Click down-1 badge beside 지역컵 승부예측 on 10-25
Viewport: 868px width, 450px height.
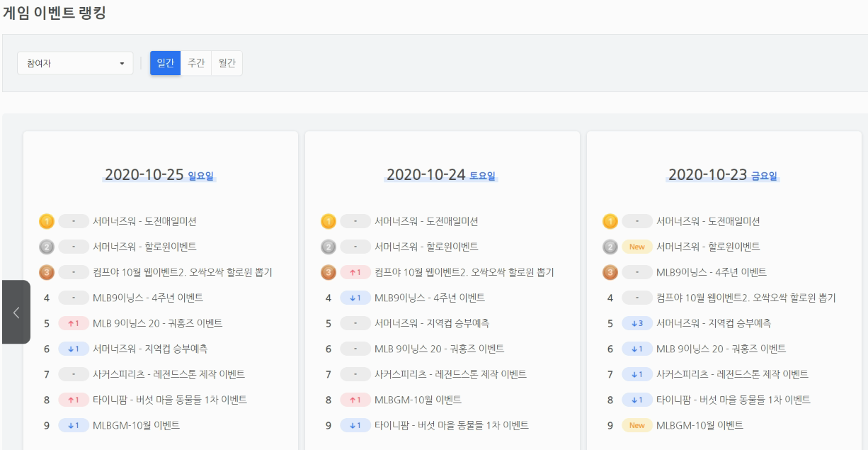click(x=74, y=349)
